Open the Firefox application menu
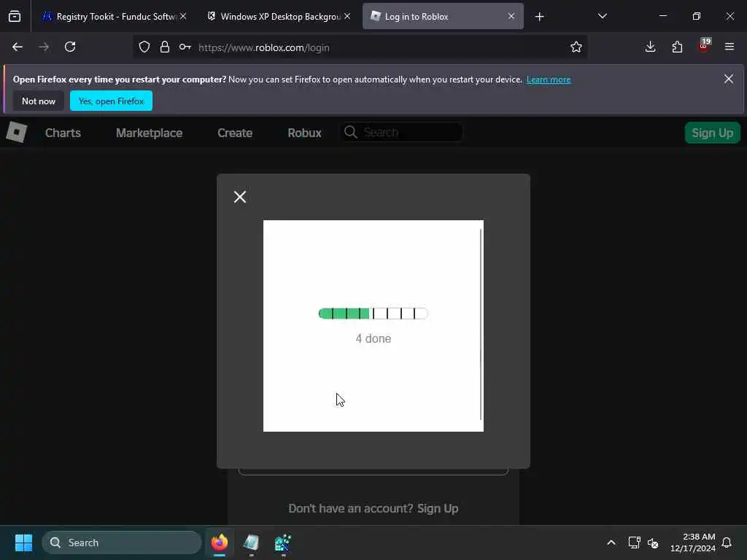 729,47
